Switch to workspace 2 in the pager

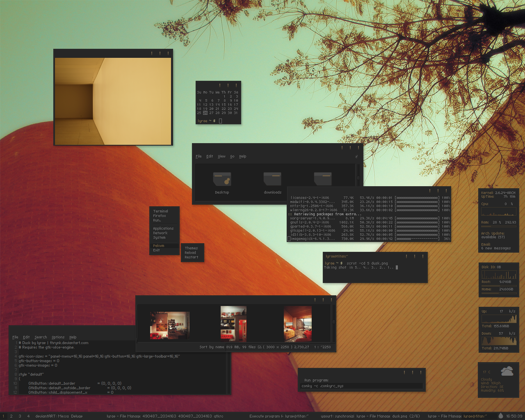[x=11, y=416]
